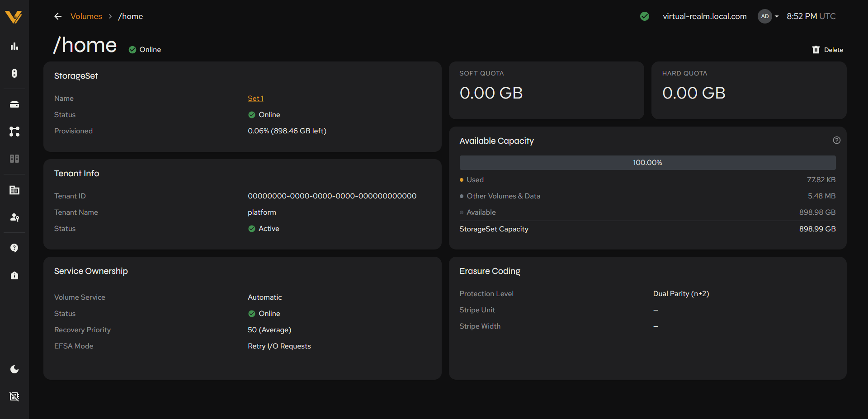Open the user with key sidebar icon
Image resolution: width=868 pixels, height=419 pixels.
[x=14, y=217]
